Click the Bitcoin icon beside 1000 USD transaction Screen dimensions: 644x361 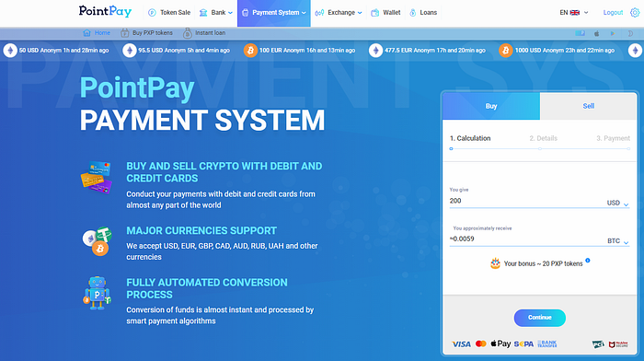click(x=506, y=51)
